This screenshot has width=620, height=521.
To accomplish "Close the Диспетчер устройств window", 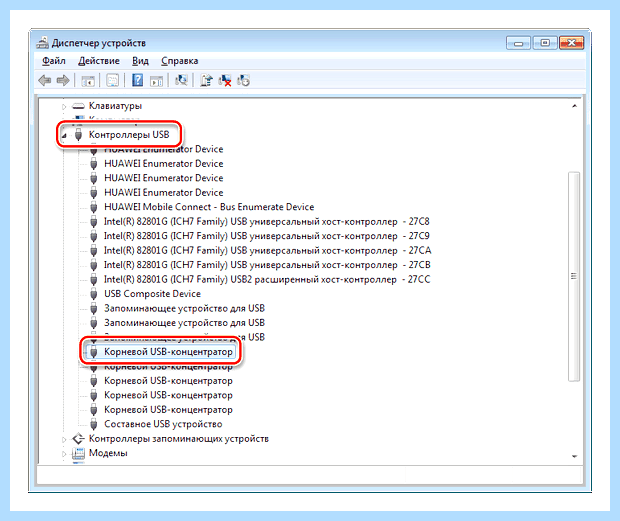I will click(x=571, y=43).
